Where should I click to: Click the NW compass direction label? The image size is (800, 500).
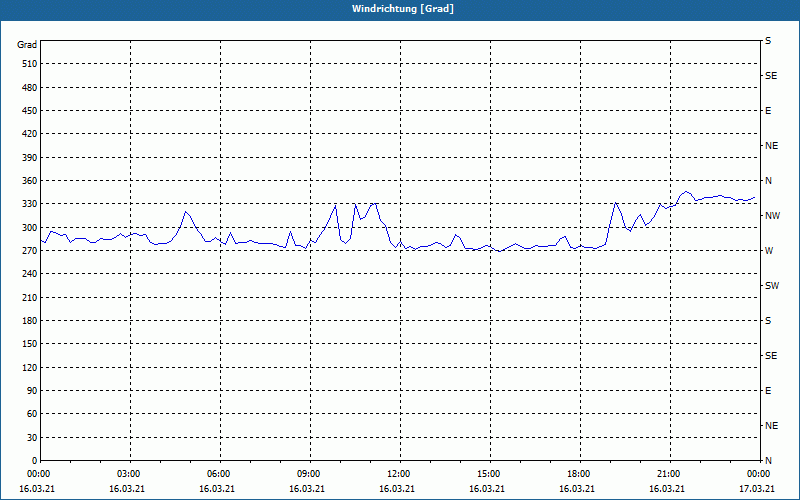pos(772,216)
